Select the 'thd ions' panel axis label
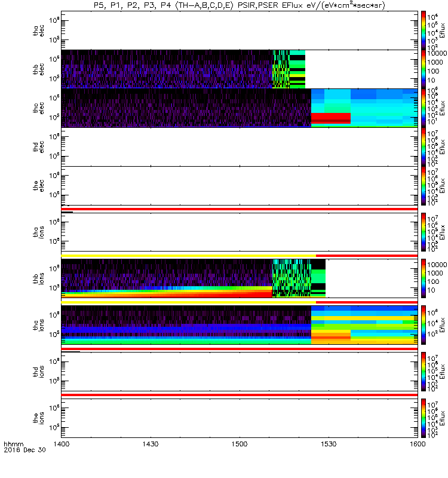 pos(39,372)
